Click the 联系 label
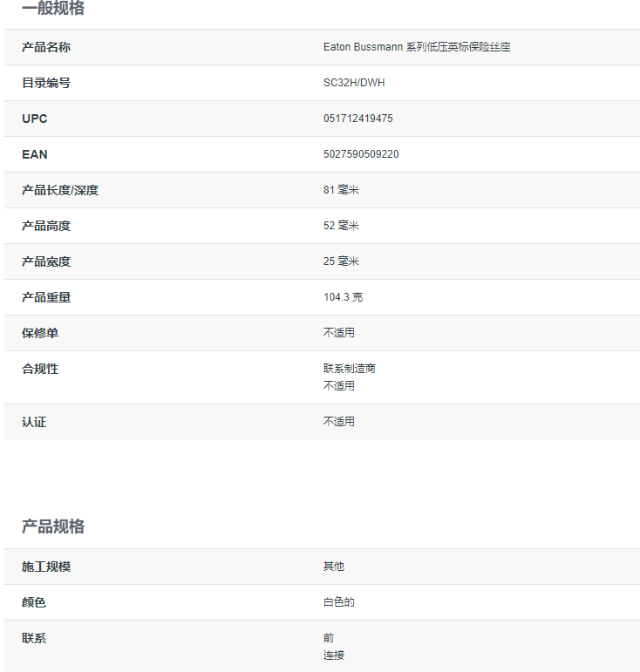 (34, 638)
